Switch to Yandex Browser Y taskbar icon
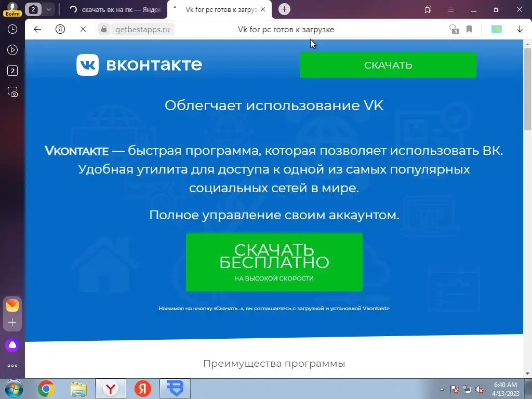532x399 pixels. (x=111, y=389)
